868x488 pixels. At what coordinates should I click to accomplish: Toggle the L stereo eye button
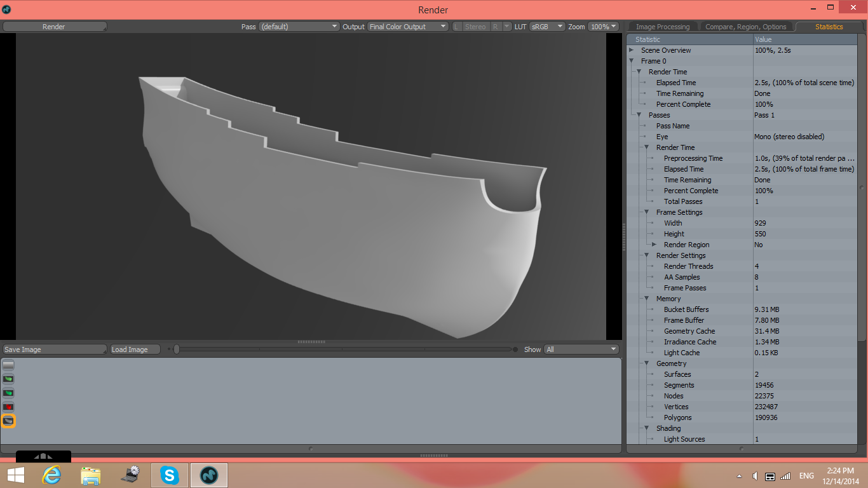(x=456, y=27)
